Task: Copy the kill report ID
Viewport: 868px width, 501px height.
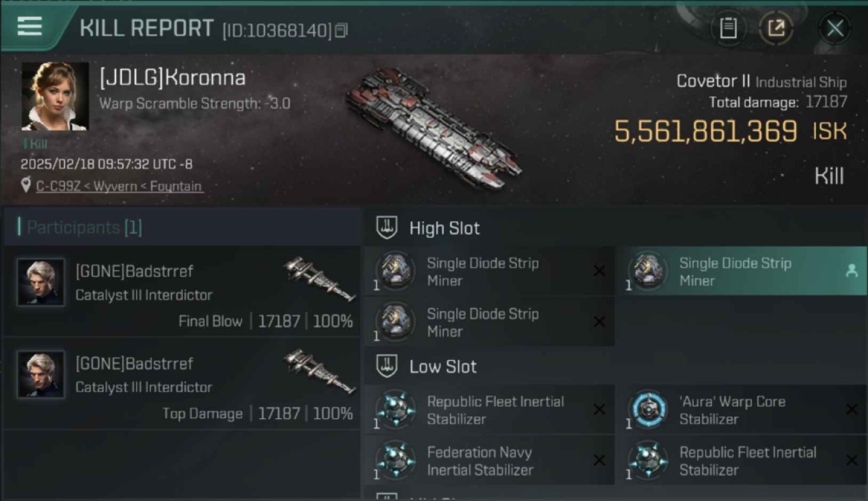Action: pos(341,30)
